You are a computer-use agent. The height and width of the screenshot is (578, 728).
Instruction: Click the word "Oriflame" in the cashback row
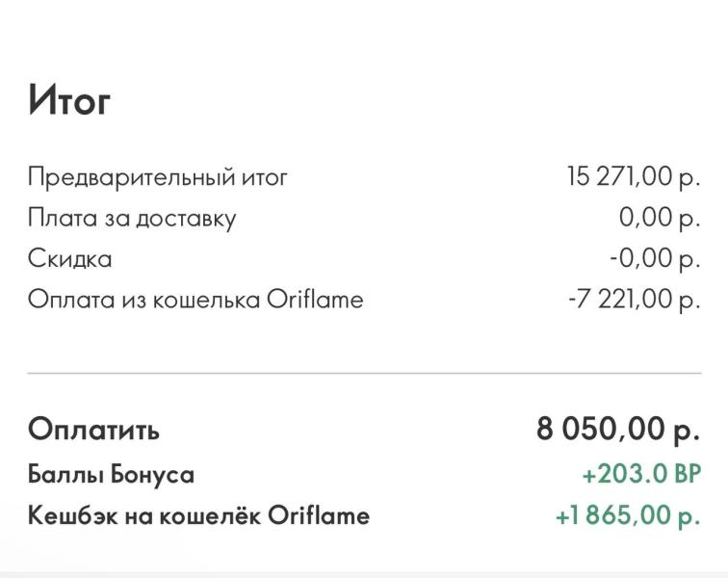(318, 515)
